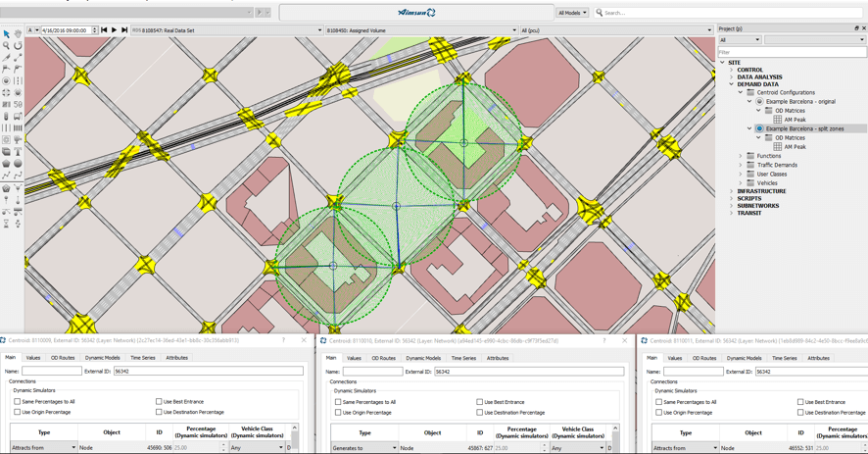Select Main tab in centroid 8110011
868x454 pixels.
(x=651, y=358)
